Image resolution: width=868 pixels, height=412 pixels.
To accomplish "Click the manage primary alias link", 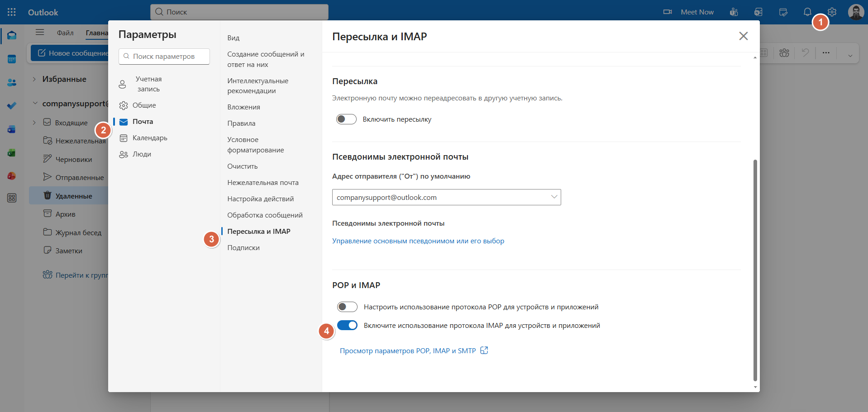I will click(x=418, y=241).
